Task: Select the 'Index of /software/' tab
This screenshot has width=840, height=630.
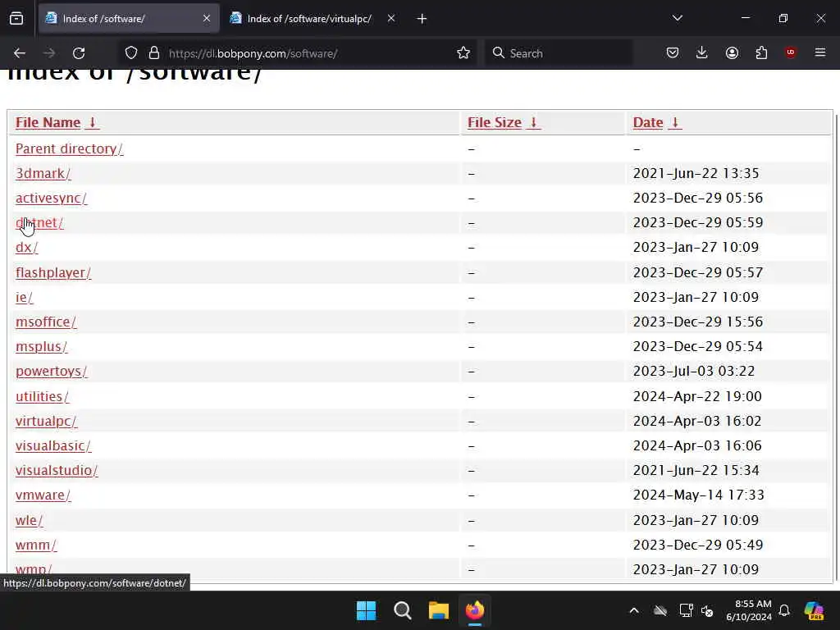Action: pyautogui.click(x=129, y=19)
